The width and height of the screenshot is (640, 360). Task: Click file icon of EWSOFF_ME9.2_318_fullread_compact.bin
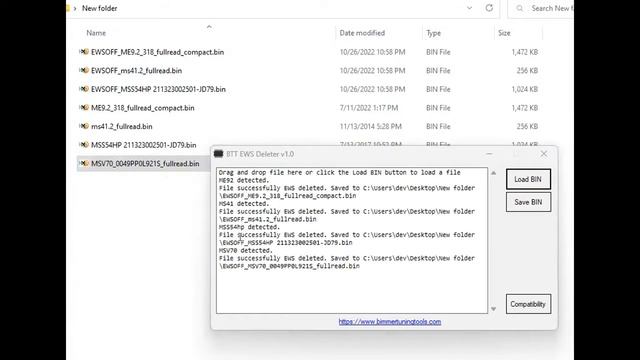click(84, 52)
